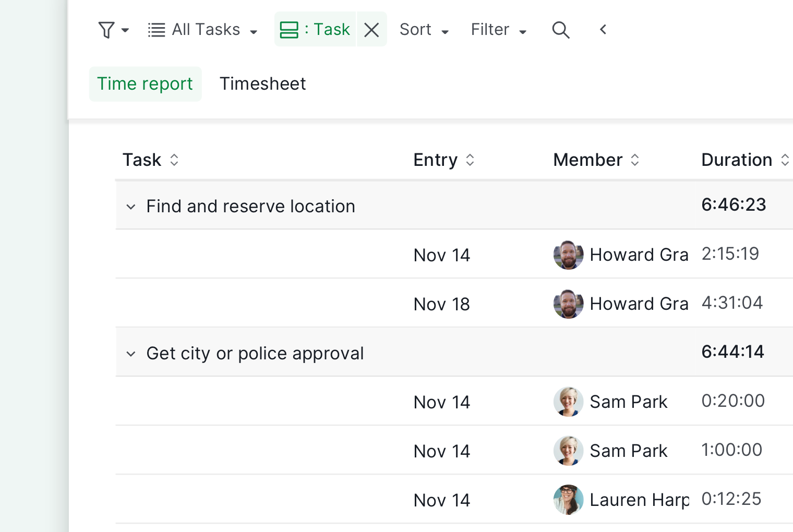Open the All Tasks selector
The height and width of the screenshot is (532, 793).
[206, 29]
